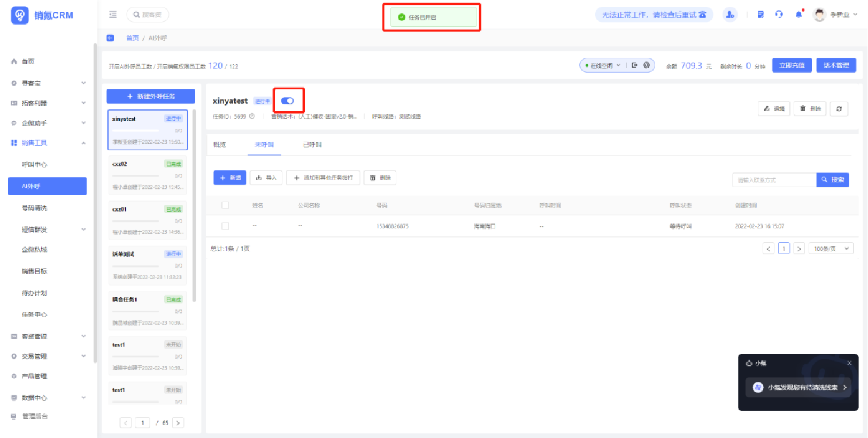
Task: Click 新建外呼任务 button
Action: click(151, 96)
